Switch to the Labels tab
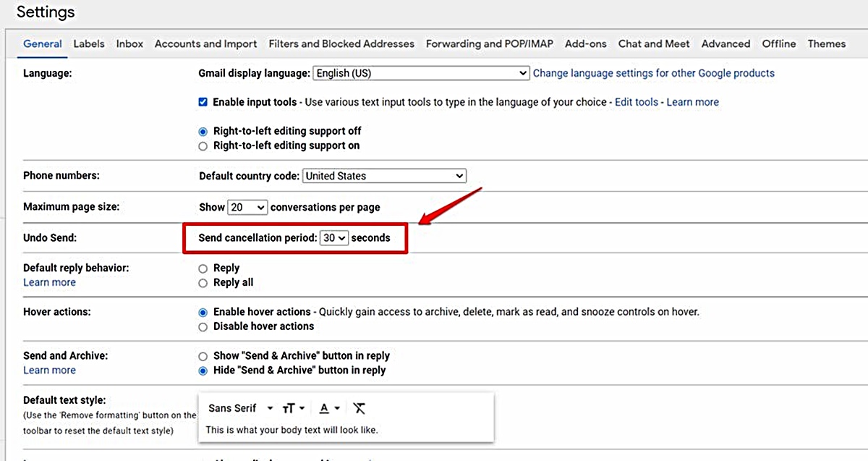The width and height of the screenshot is (868, 461). 88,43
